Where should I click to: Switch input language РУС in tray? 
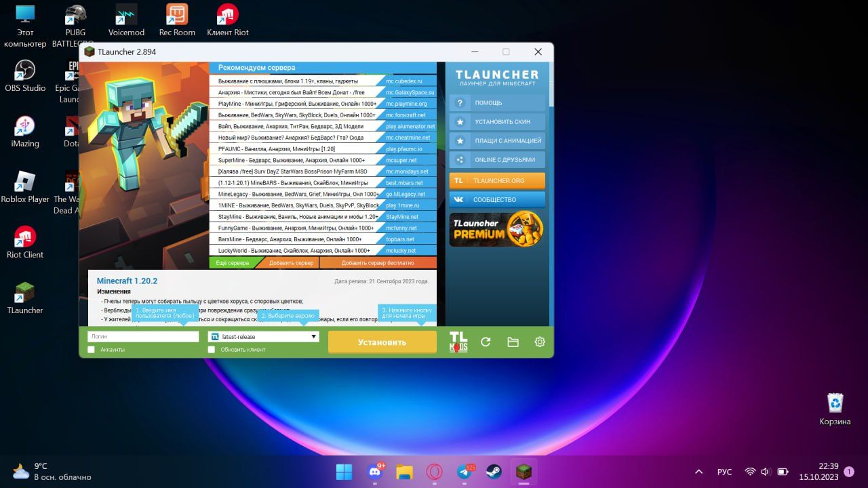click(x=724, y=472)
